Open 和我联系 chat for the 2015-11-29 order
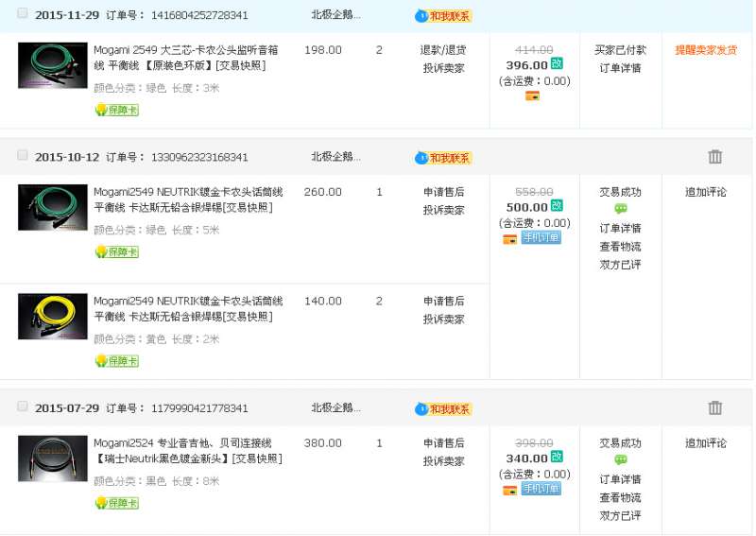This screenshot has width=756, height=536. tap(443, 16)
